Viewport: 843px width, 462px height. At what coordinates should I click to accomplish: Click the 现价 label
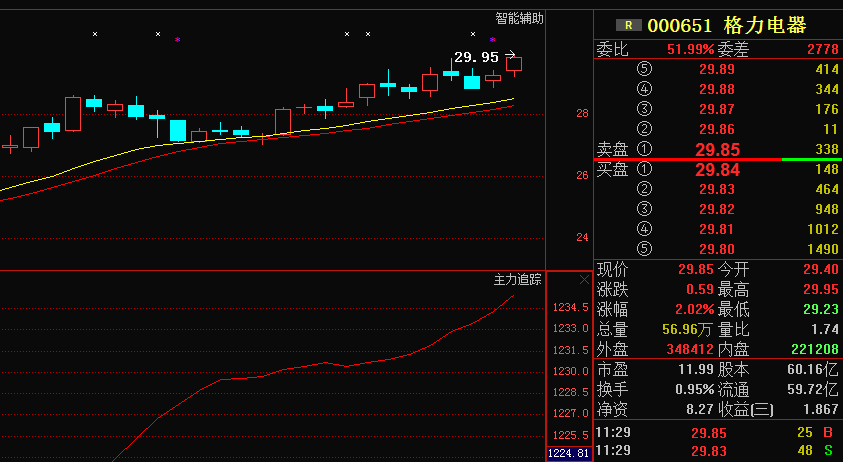612,269
